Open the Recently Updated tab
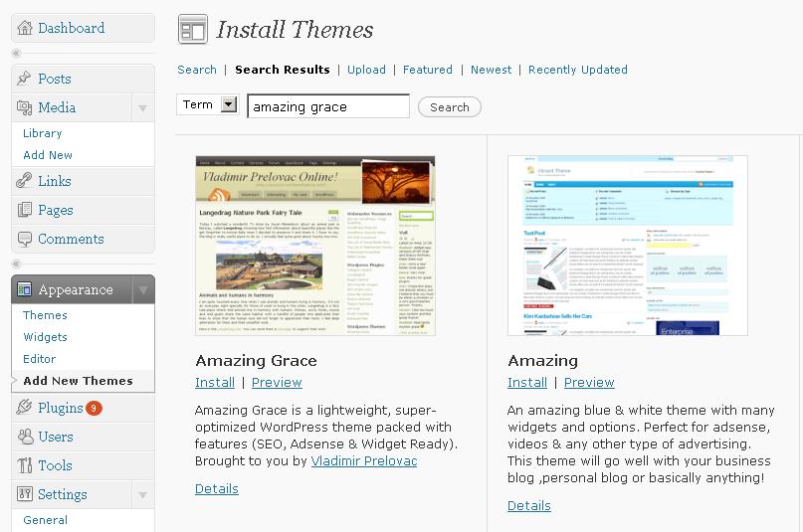 tap(577, 70)
